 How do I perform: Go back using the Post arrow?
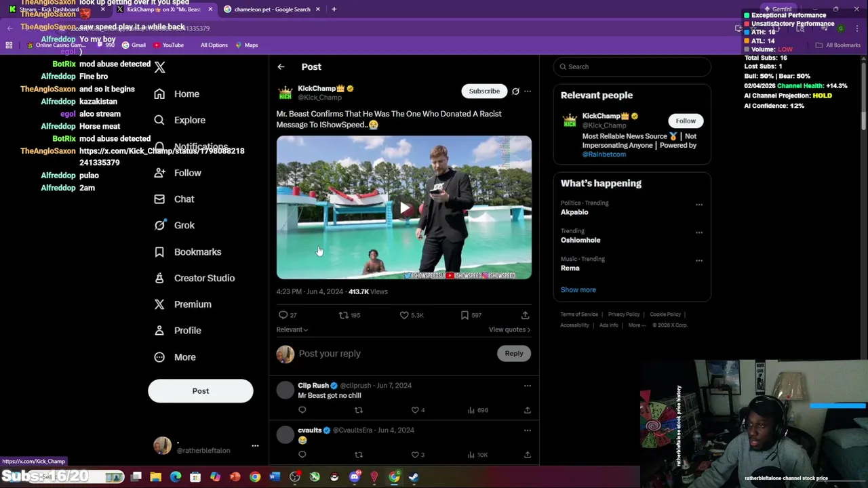[281, 66]
